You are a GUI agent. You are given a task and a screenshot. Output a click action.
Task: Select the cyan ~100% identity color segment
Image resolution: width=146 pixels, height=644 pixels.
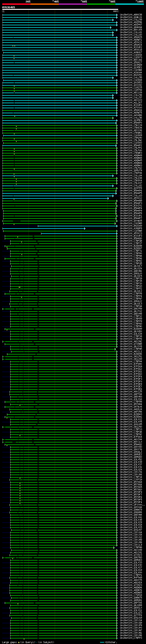[130, 4]
